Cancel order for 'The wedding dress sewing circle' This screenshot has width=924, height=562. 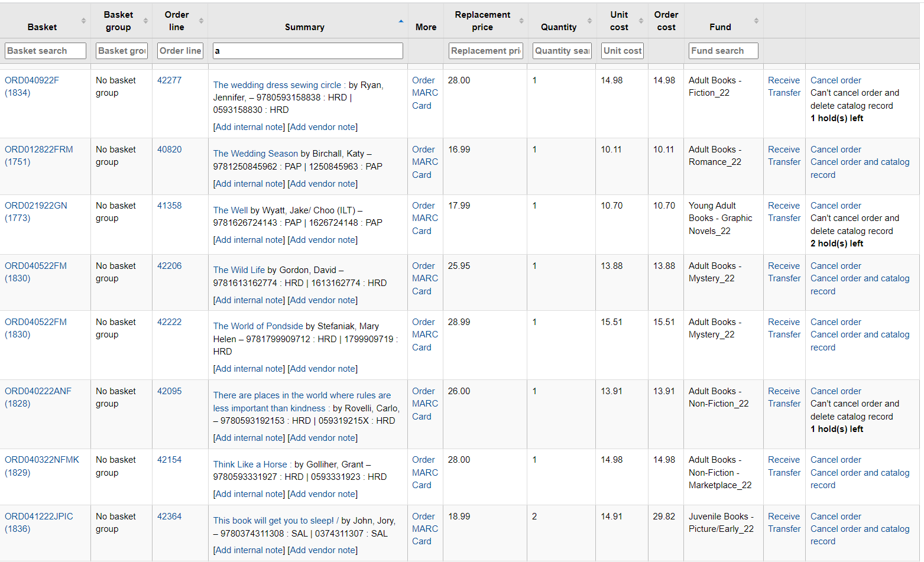click(x=835, y=80)
